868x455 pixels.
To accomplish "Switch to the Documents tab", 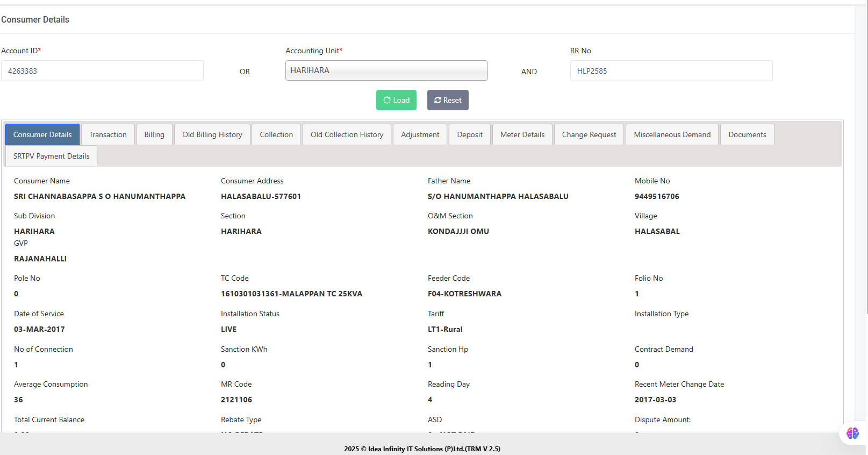I will (747, 134).
